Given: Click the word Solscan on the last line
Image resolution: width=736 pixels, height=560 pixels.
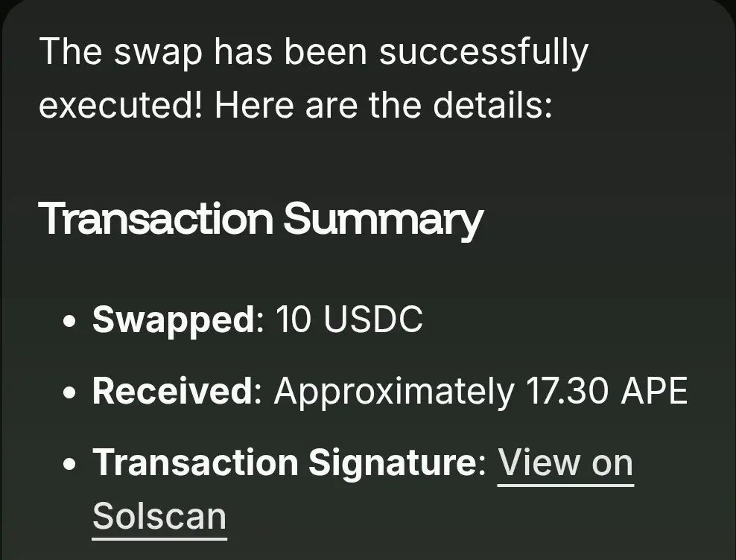Looking at the screenshot, I should pyautogui.click(x=159, y=516).
